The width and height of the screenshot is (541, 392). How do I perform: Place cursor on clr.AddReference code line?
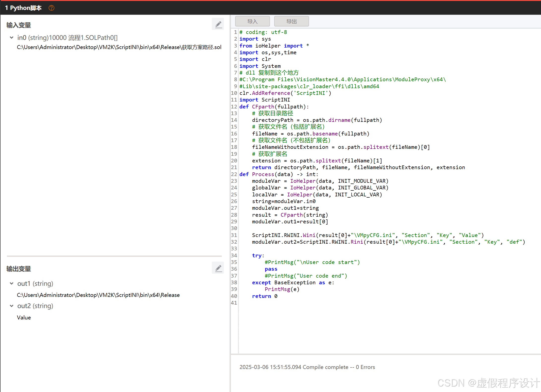(285, 93)
